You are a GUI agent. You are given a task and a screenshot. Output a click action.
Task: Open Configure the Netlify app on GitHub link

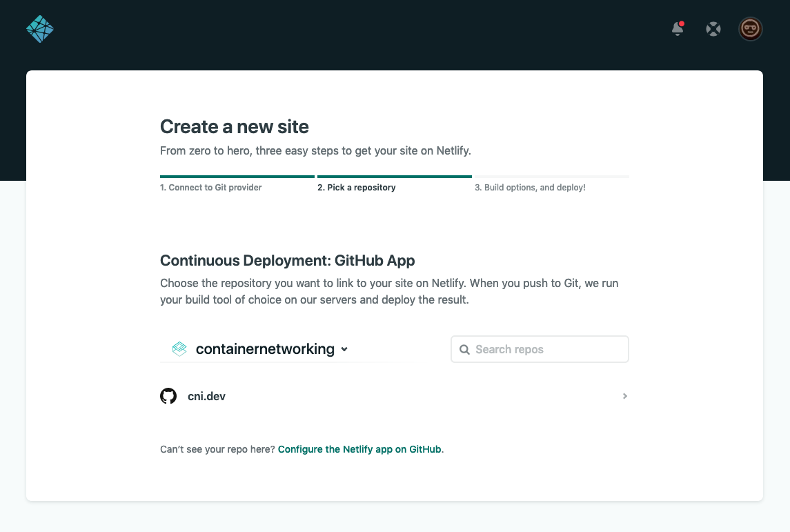pos(359,449)
